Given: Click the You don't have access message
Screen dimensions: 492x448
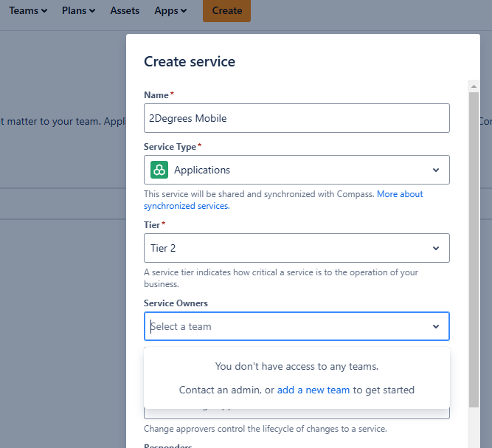Looking at the screenshot, I should [x=297, y=366].
